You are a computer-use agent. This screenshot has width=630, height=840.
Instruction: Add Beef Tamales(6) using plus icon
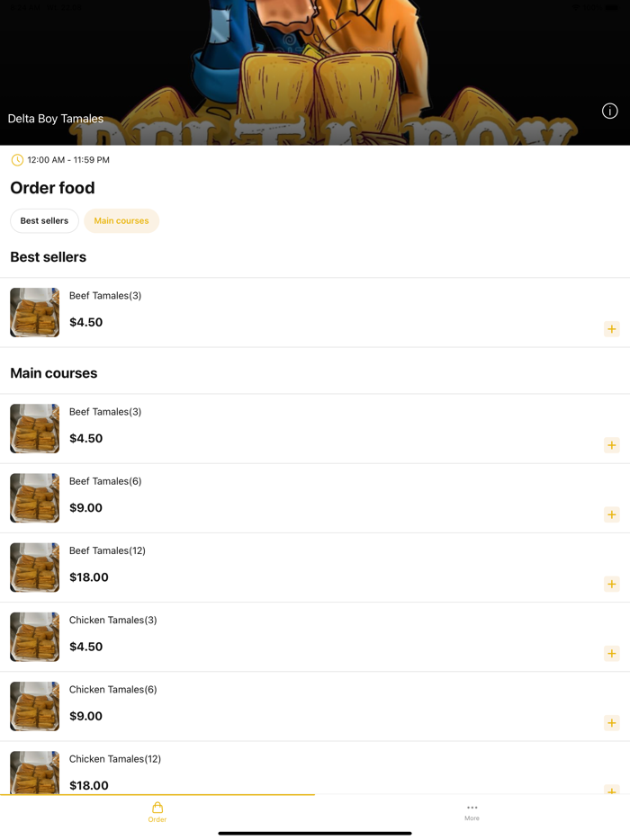click(612, 514)
